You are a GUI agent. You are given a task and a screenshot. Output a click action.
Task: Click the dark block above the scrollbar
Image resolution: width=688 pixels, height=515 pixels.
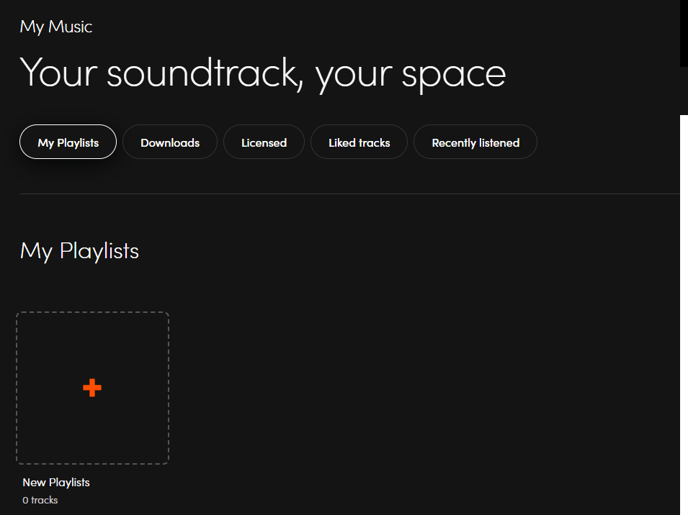pyautogui.click(x=684, y=33)
